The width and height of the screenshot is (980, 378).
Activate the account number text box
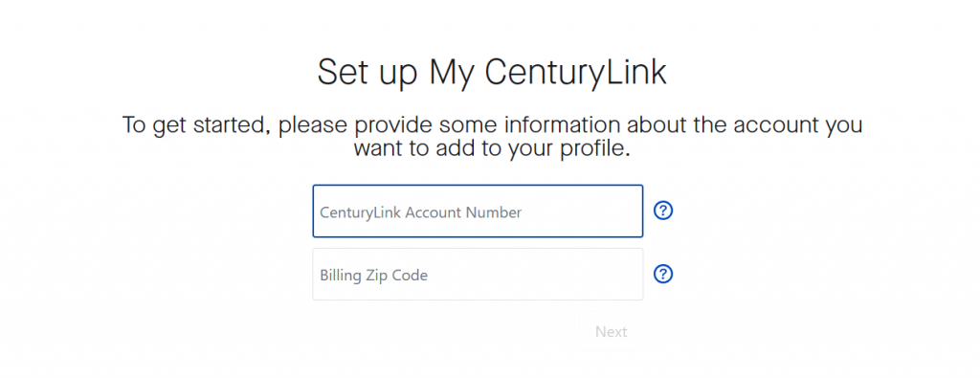click(478, 211)
